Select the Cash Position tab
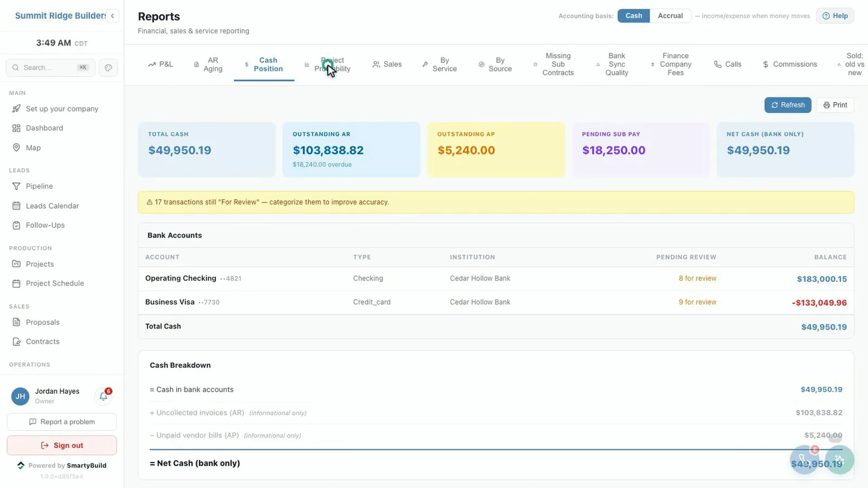Screen dimensions: 868x488 pos(264,65)
